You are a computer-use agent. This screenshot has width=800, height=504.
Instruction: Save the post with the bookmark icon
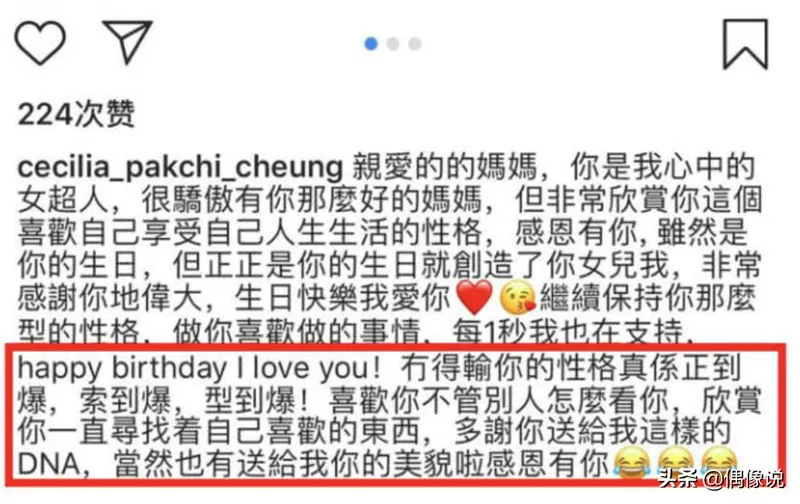(x=745, y=44)
